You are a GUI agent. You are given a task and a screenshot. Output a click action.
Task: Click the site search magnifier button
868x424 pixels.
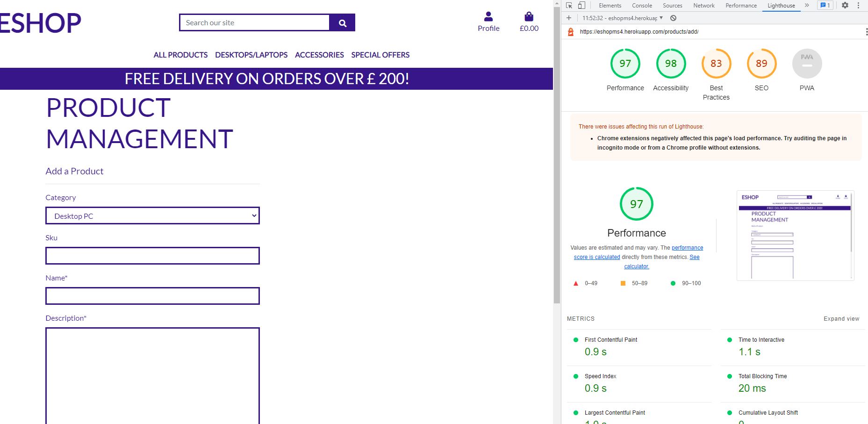(342, 22)
